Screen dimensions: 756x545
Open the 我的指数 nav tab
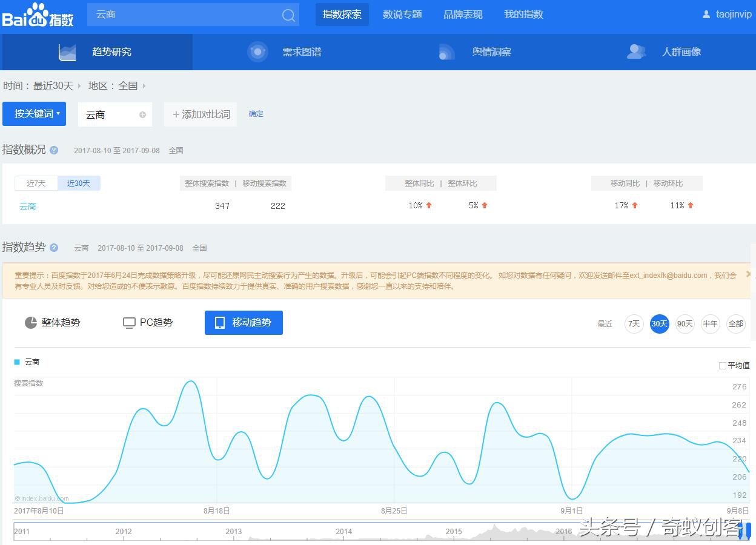coord(523,15)
